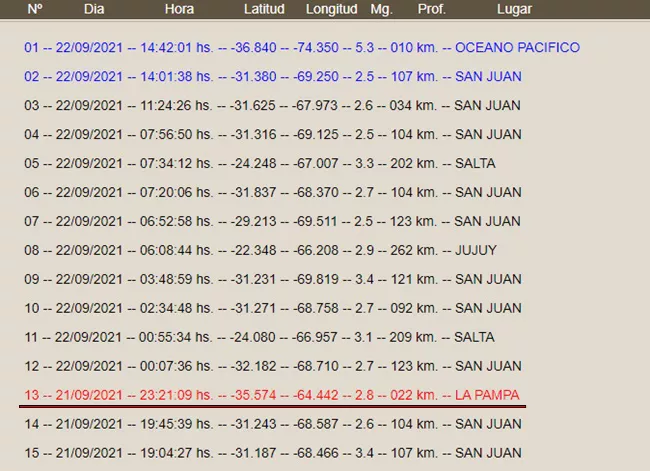Image resolution: width=650 pixels, height=471 pixels.
Task: Click entry 07 at 06:52:58 hs.
Action: pyautogui.click(x=272, y=221)
